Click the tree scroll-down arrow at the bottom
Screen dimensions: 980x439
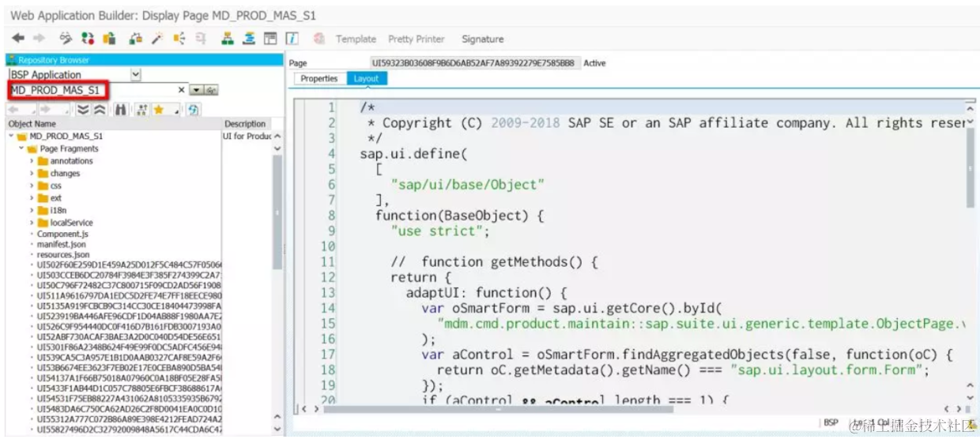[x=277, y=430]
